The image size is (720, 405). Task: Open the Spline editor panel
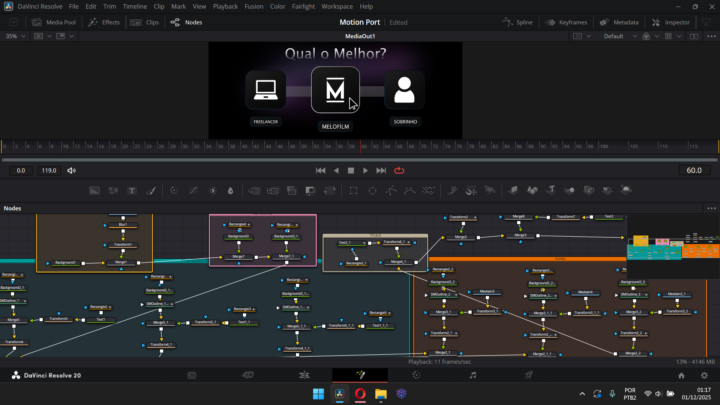pos(519,21)
